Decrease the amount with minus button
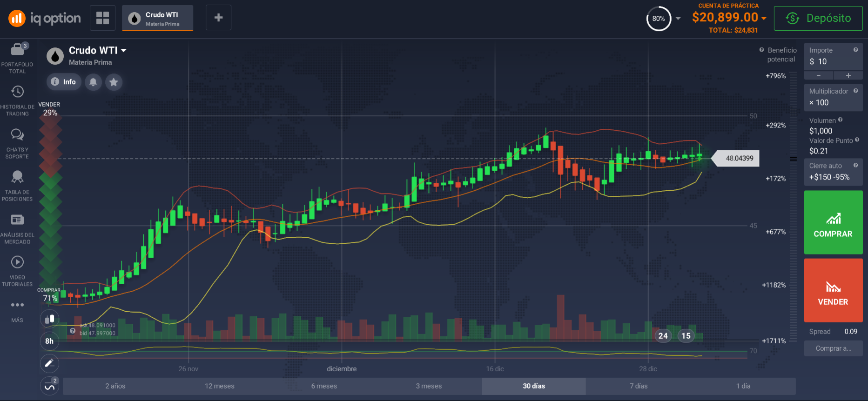Viewport: 868px width, 401px height. [x=819, y=75]
